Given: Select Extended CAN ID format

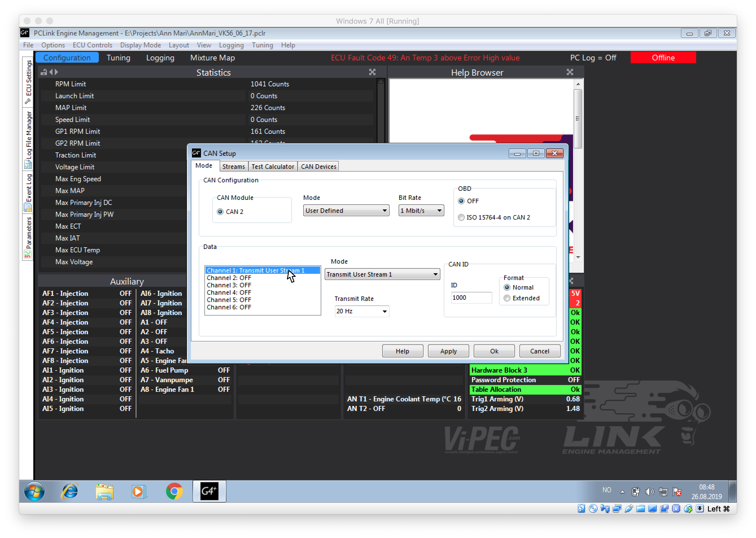Looking at the screenshot, I should coord(507,298).
